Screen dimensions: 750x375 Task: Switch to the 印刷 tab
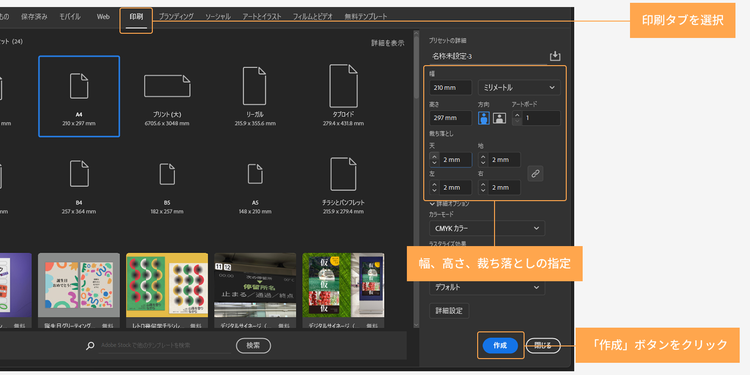tap(136, 18)
